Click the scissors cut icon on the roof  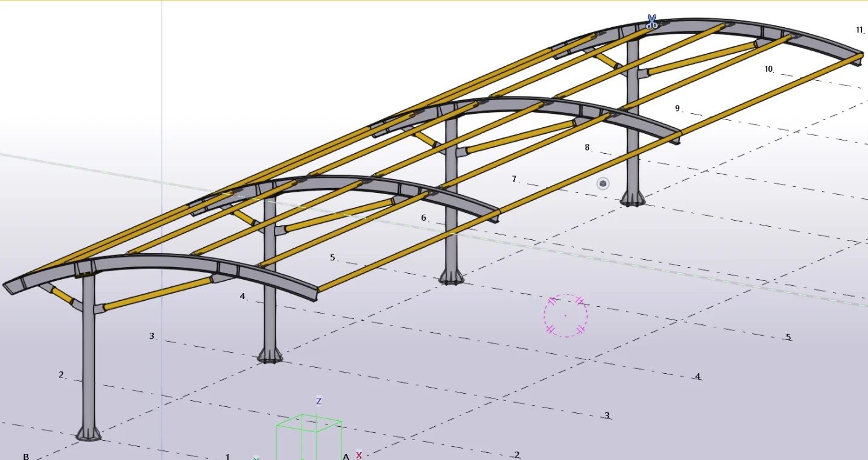coord(651,22)
